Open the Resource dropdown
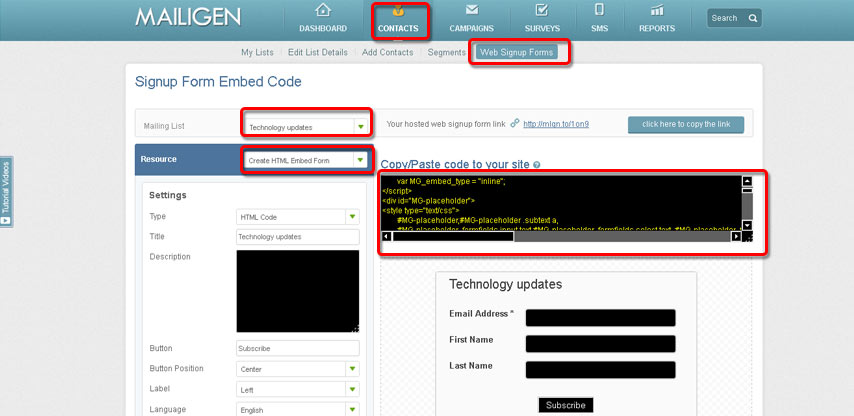This screenshot has height=416, width=854. [306, 160]
